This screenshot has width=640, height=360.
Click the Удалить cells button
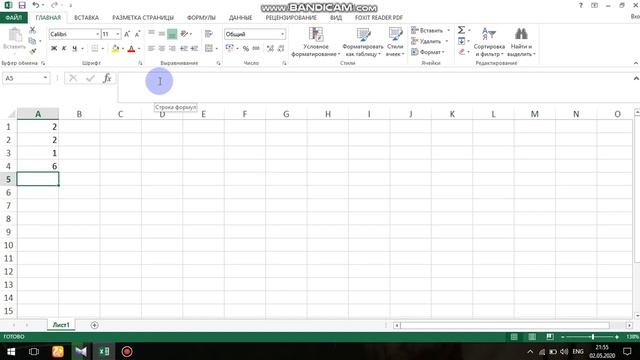[427, 41]
